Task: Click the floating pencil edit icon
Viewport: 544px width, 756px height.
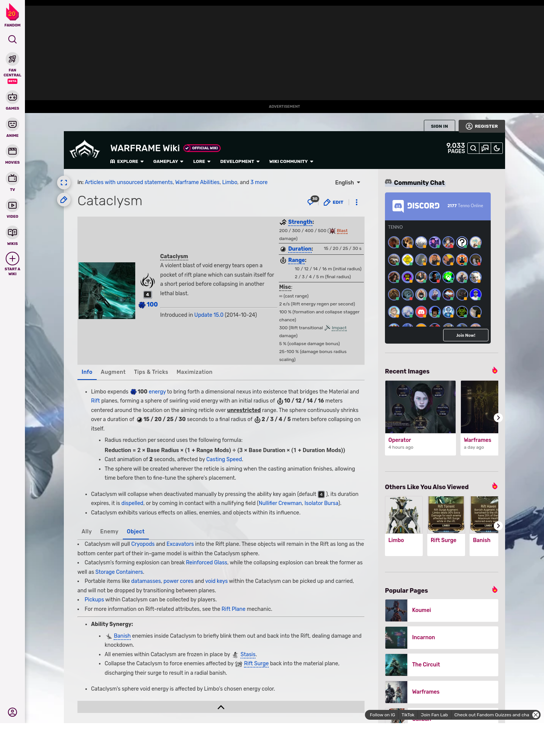Action: 64,200
